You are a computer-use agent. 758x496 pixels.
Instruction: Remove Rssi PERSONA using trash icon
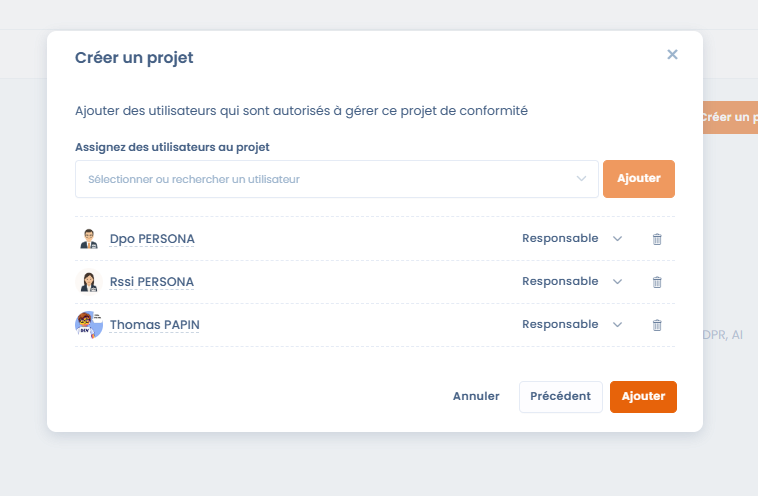(657, 282)
